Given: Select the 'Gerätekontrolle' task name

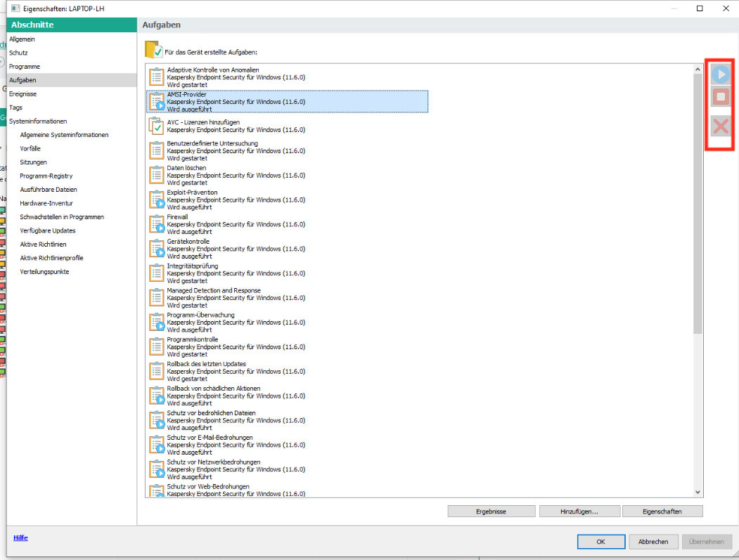Looking at the screenshot, I should pyautogui.click(x=188, y=241).
